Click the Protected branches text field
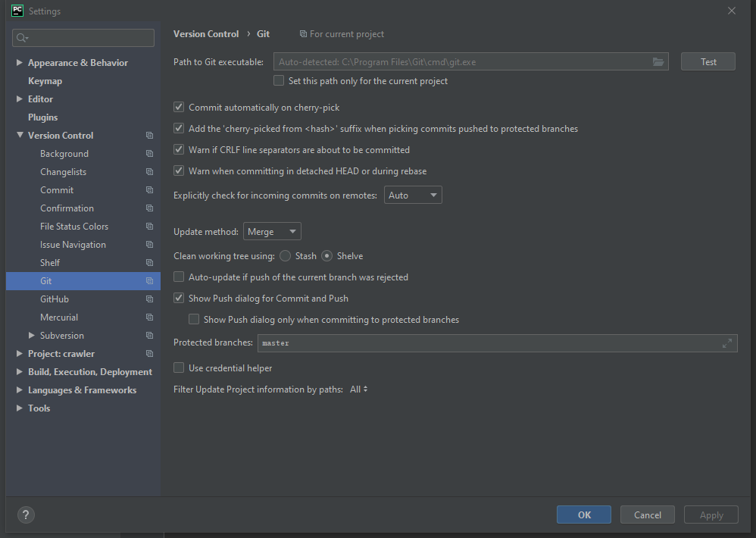This screenshot has height=538, width=756. click(485, 343)
